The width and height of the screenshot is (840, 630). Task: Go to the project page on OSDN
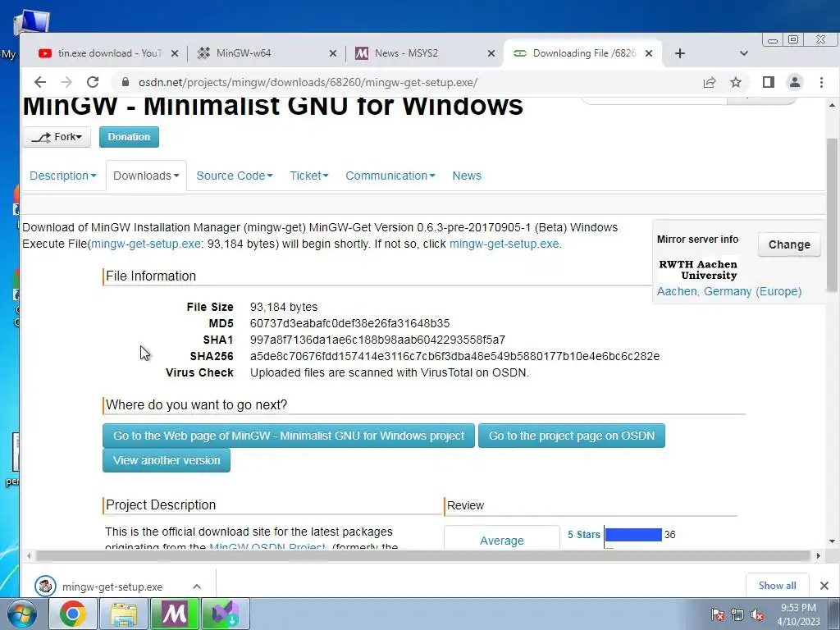(x=572, y=436)
